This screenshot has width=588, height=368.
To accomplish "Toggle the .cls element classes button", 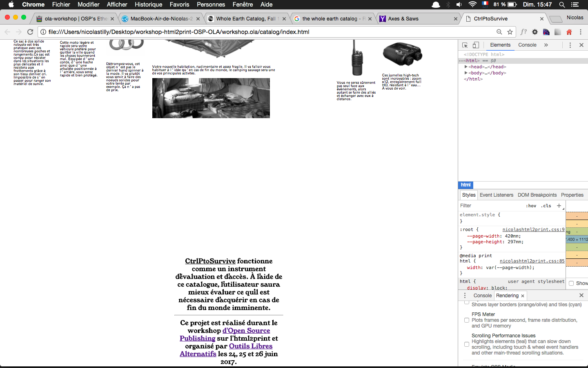I will [x=546, y=206].
